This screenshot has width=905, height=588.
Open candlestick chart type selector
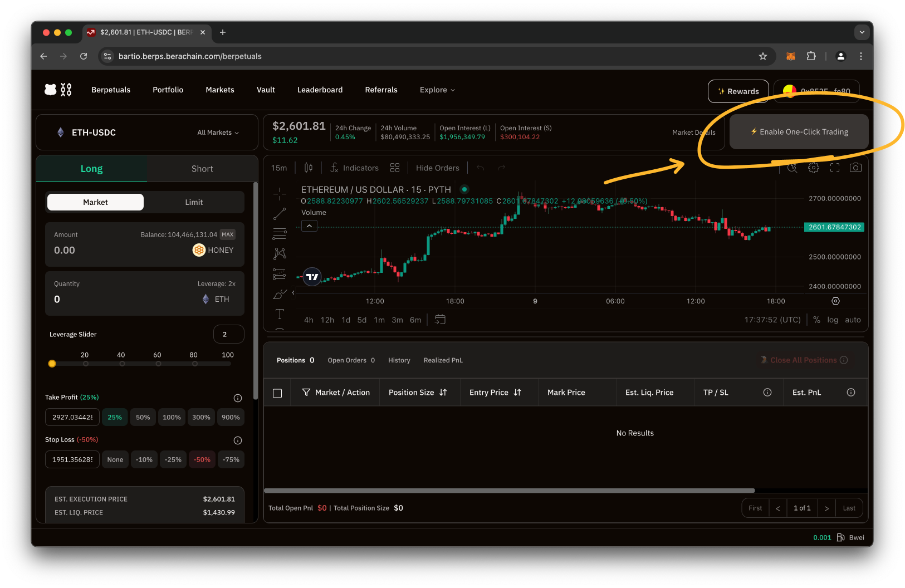pyautogui.click(x=309, y=168)
